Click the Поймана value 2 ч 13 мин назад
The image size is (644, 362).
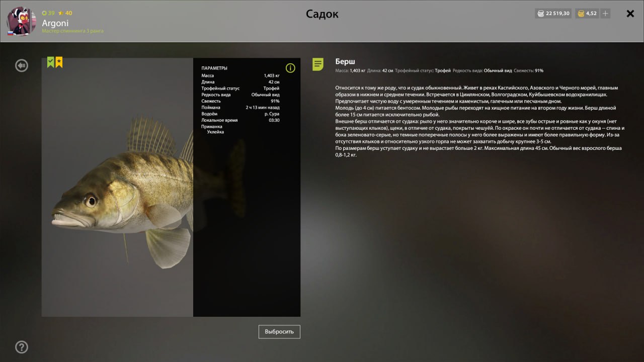pyautogui.click(x=263, y=108)
